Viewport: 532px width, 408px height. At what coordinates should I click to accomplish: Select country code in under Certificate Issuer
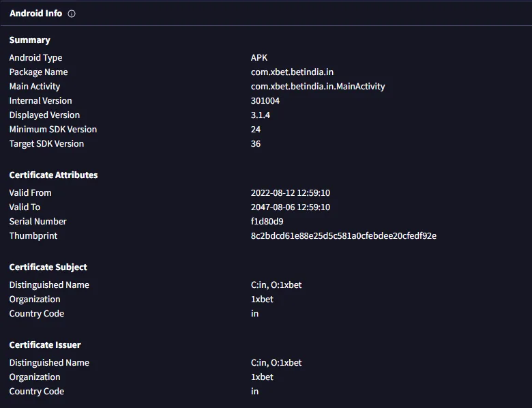(255, 392)
